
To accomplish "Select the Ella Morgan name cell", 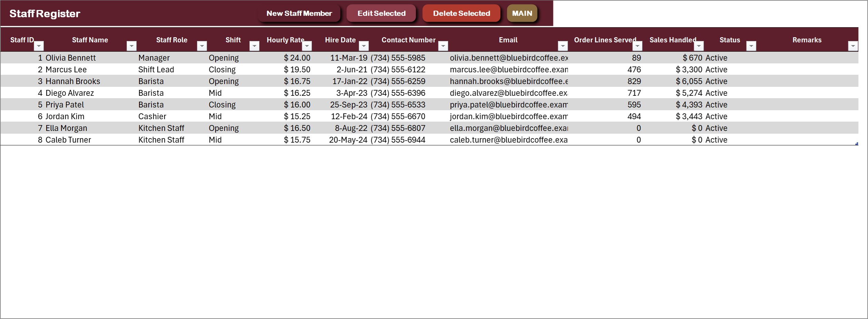I will [90, 128].
